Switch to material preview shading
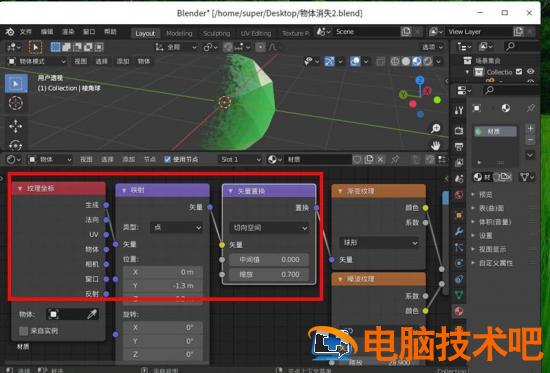 click(417, 61)
